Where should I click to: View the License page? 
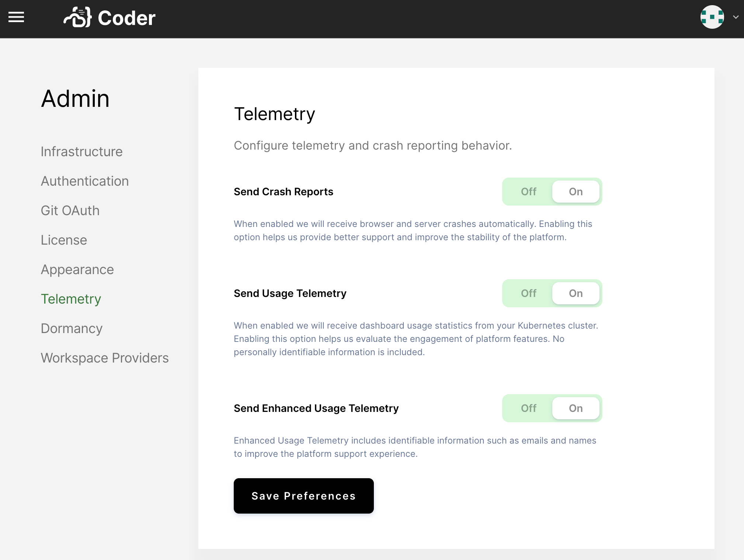pyautogui.click(x=64, y=240)
